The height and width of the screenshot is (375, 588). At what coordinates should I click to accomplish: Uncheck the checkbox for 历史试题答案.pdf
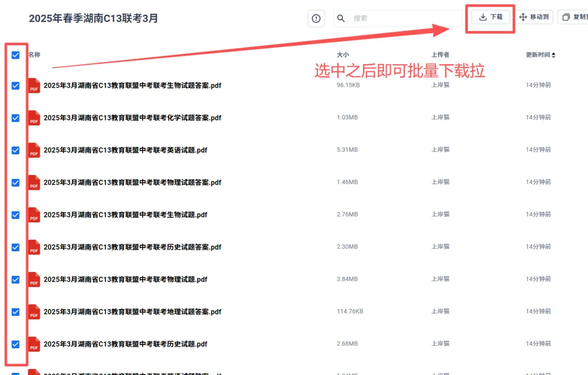click(x=15, y=246)
